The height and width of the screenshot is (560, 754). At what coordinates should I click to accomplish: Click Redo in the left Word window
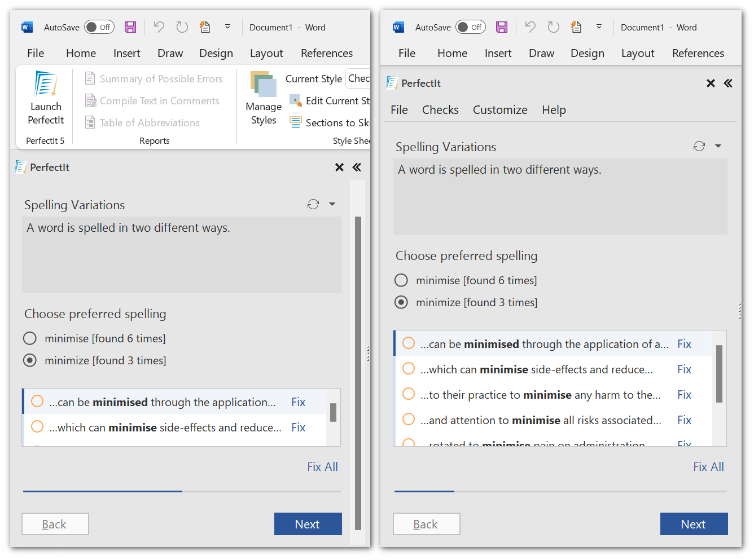(182, 27)
